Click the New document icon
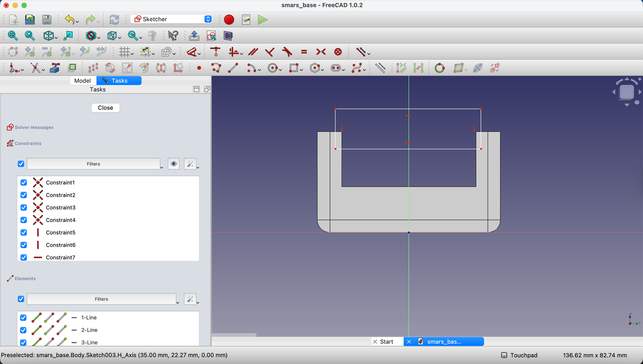The width and height of the screenshot is (643, 364). pyautogui.click(x=13, y=20)
